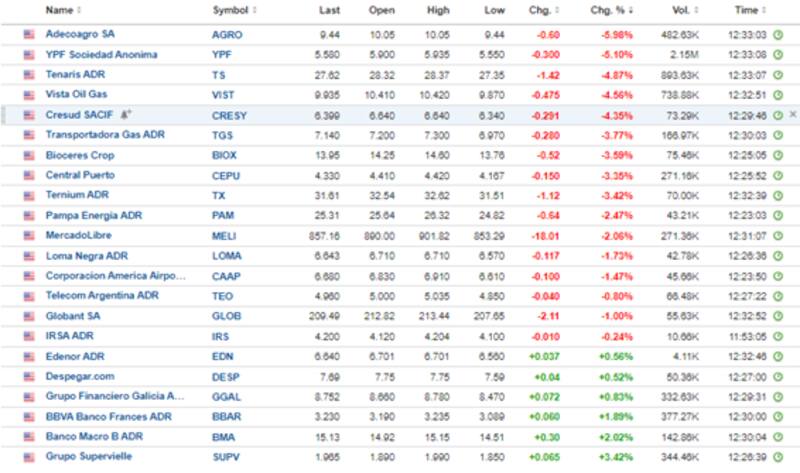Open the Pampa Energia ADR link
Screen dimensions: 800x473
point(94,215)
